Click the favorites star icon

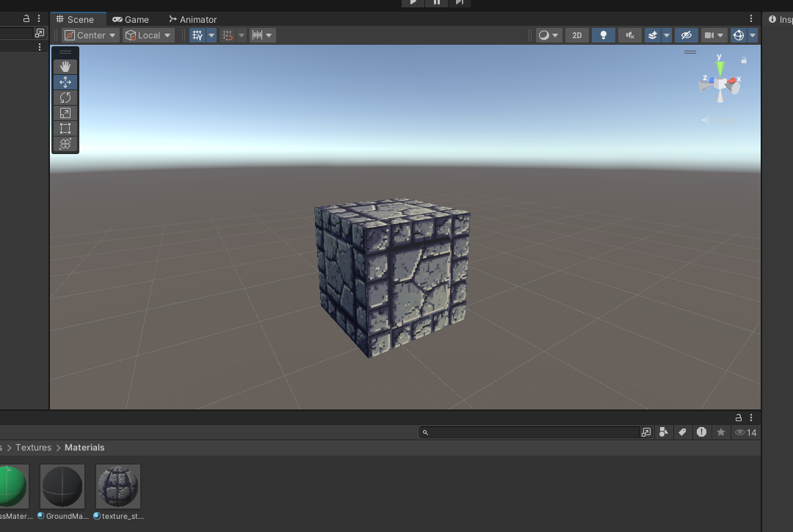(721, 432)
